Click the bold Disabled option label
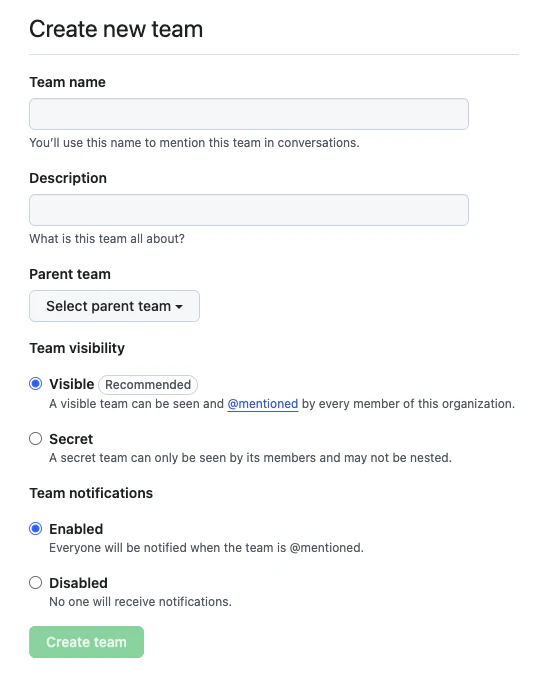 [79, 583]
